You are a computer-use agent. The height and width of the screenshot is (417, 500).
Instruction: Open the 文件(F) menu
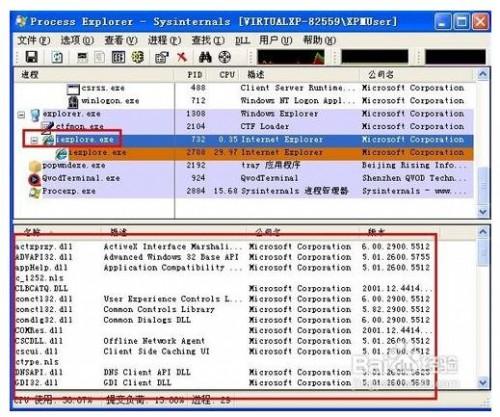coord(33,40)
